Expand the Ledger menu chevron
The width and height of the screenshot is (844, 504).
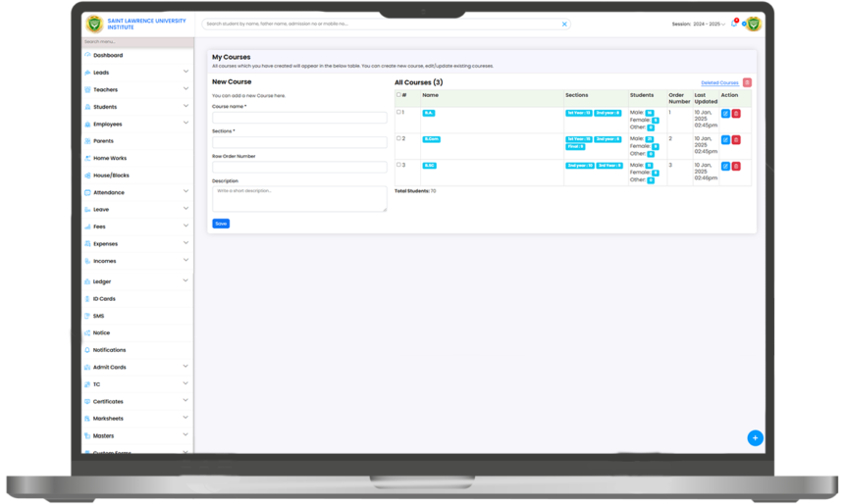pyautogui.click(x=185, y=280)
